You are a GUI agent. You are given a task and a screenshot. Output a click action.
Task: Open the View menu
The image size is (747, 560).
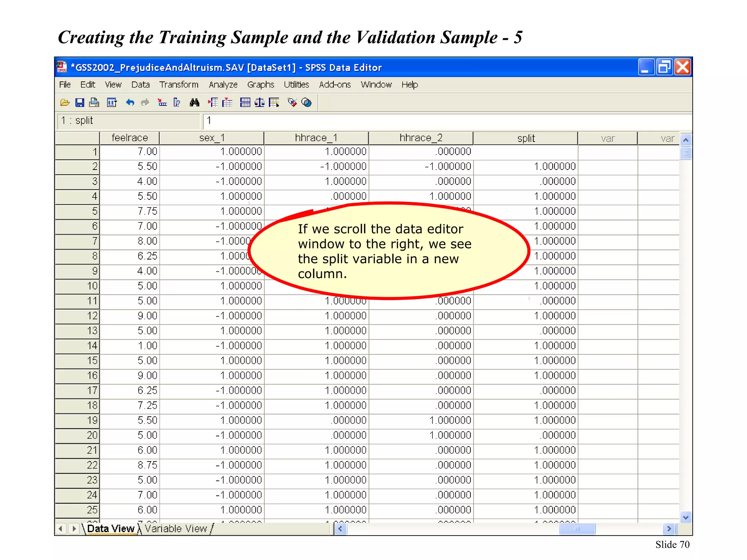pyautogui.click(x=113, y=85)
